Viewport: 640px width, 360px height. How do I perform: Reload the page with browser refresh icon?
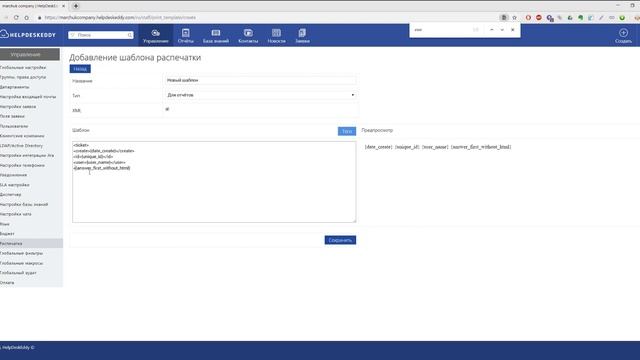coord(16,18)
